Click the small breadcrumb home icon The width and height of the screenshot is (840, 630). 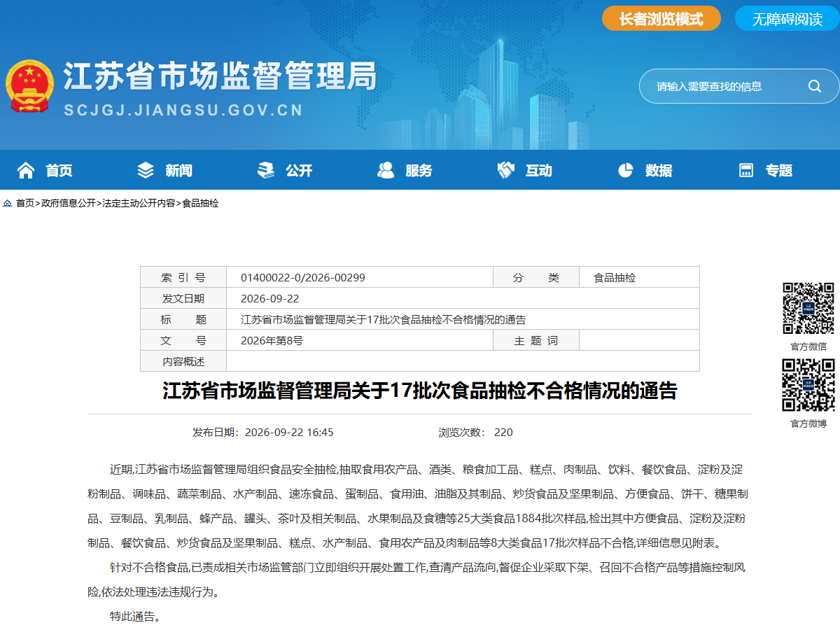point(7,203)
